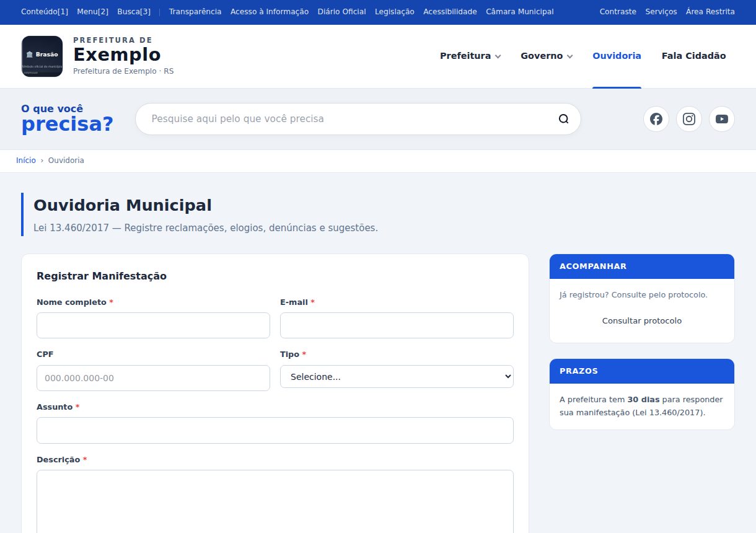Screen dimensions: 756x533
Task: Click the Exemplo site title
Action: point(117,55)
